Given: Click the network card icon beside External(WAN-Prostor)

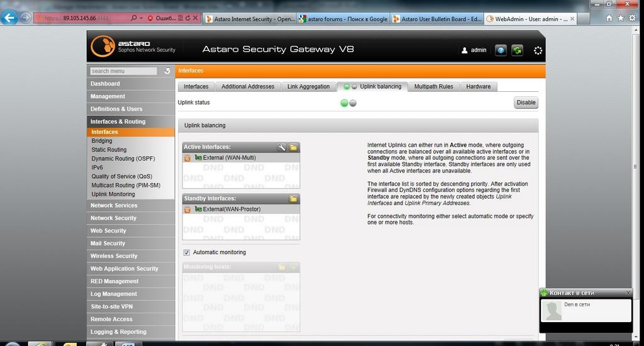Looking at the screenshot, I should (198, 209).
